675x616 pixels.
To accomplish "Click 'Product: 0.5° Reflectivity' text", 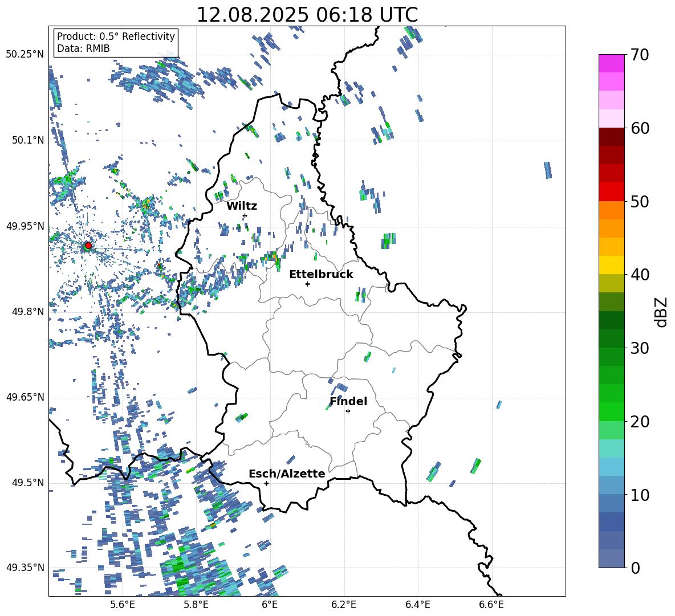I will 116,36.
